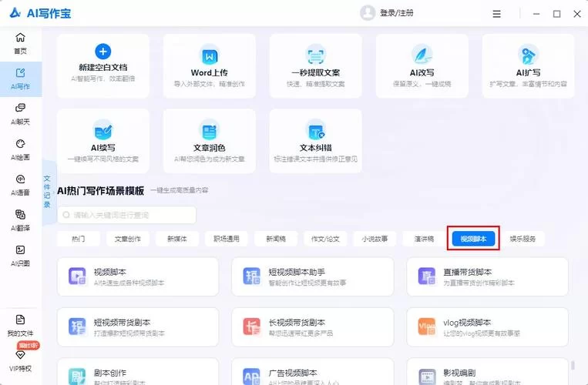
Task: Click the 视频脚本 card title text
Action: (x=110, y=272)
